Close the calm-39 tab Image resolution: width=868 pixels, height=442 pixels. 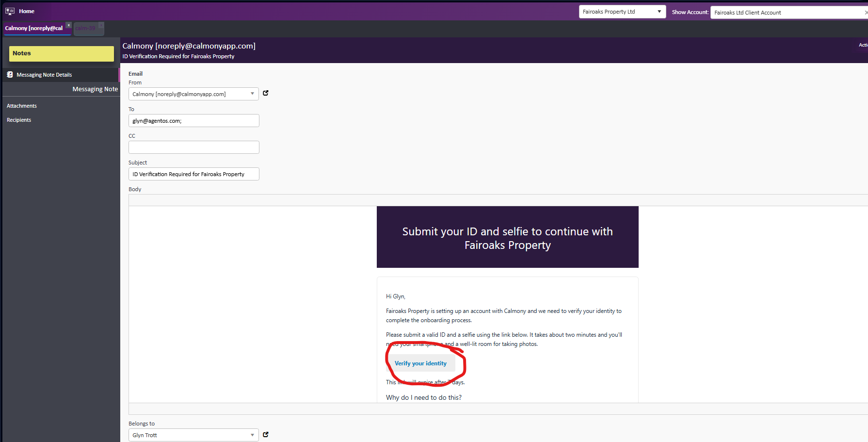101,25
